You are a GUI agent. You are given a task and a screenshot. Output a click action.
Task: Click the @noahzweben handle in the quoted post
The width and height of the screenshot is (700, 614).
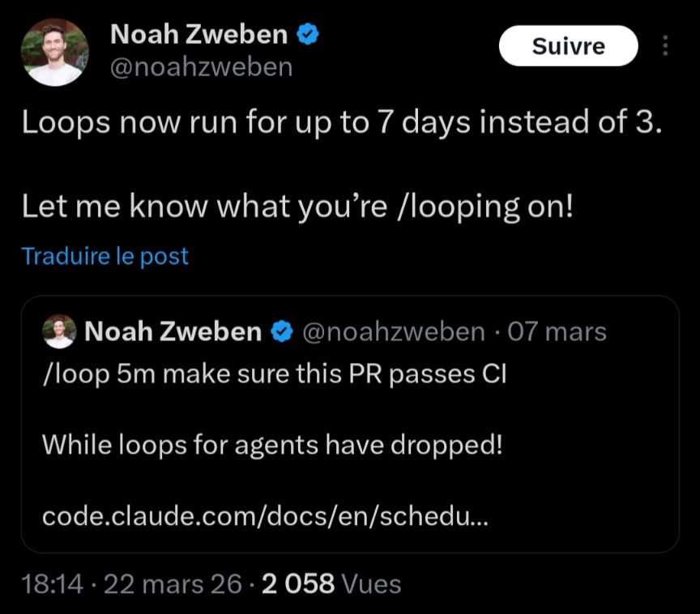click(393, 331)
